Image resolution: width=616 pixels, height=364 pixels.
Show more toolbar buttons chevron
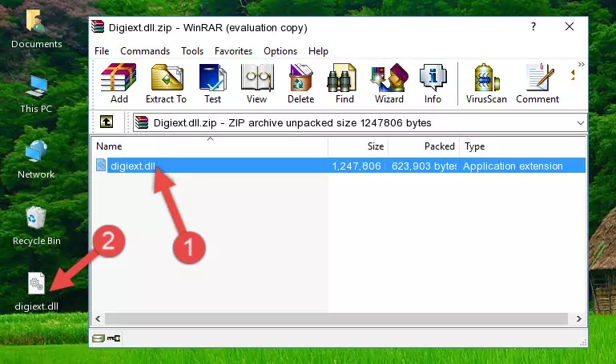point(581,64)
